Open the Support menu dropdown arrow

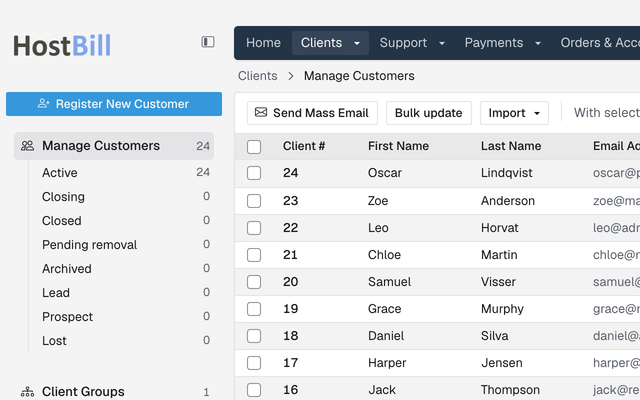click(442, 43)
